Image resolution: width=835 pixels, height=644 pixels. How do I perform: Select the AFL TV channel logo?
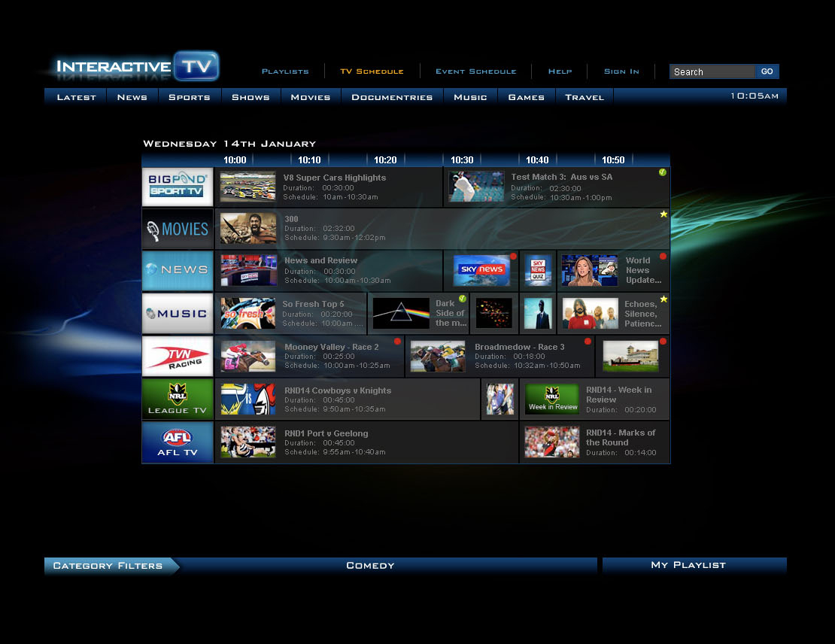(x=177, y=441)
